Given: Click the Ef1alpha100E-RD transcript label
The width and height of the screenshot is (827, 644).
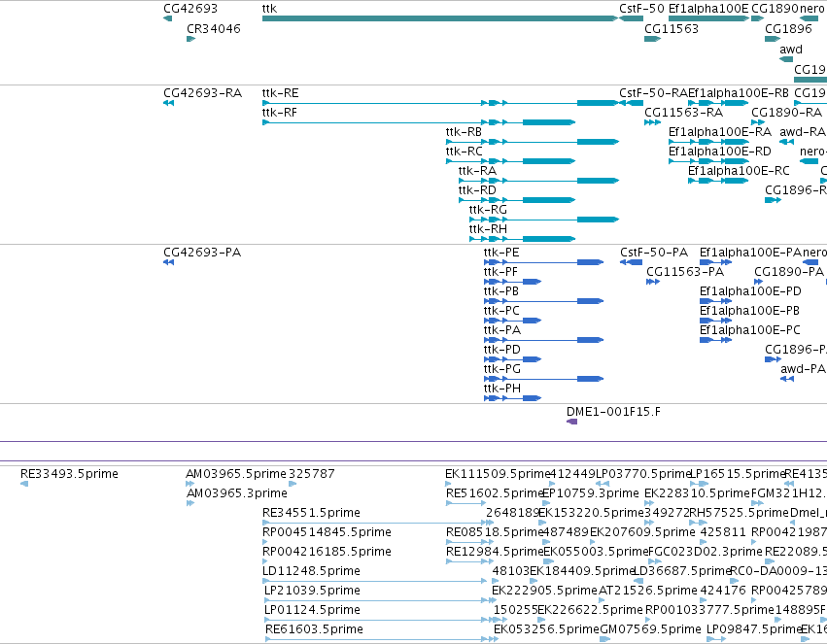Looking at the screenshot, I should pyautogui.click(x=720, y=152).
